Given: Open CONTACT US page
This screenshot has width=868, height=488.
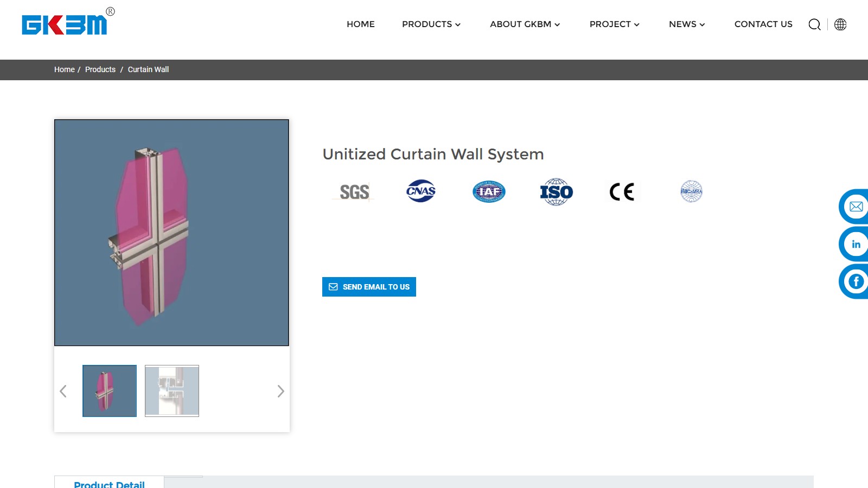Looking at the screenshot, I should (763, 24).
